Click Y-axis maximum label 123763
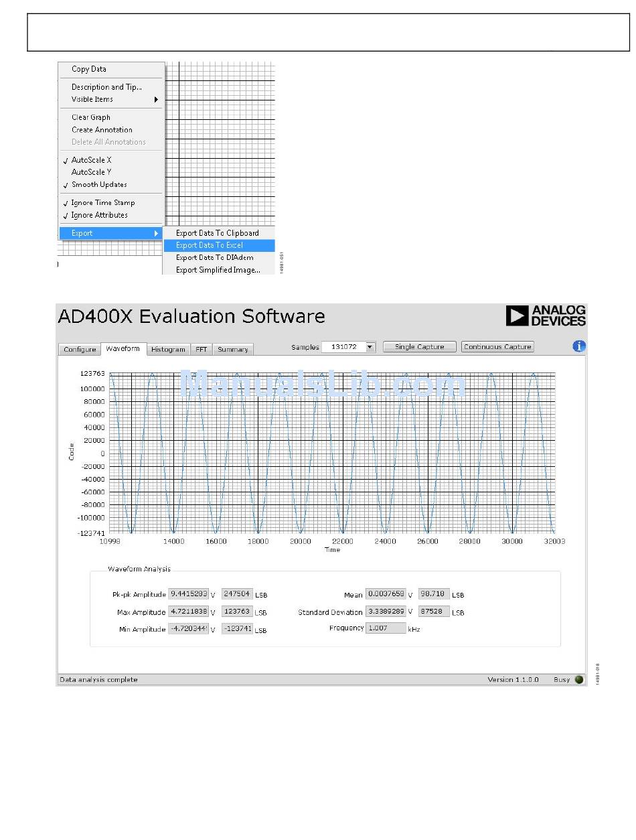The width and height of the screenshot is (636, 840). 92,374
